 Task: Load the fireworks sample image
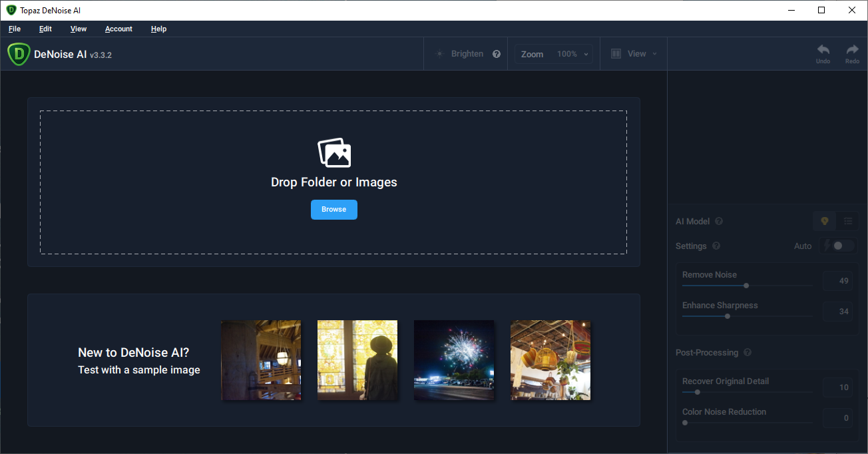(454, 360)
